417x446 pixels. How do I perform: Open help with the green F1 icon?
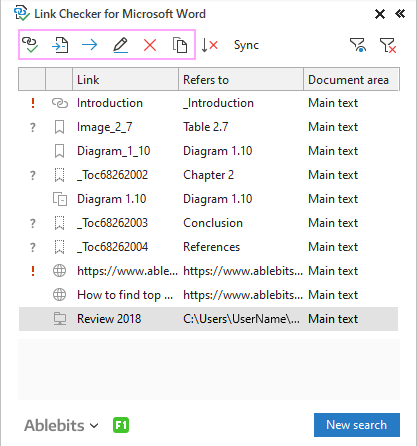121,425
